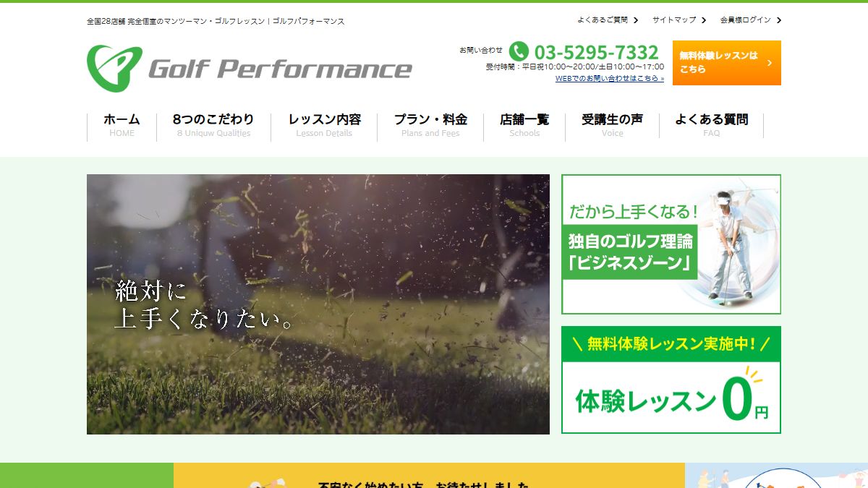This screenshot has width=868, height=488.
Task: Open the よくある質問 FAQ menu item
Action: (711, 125)
